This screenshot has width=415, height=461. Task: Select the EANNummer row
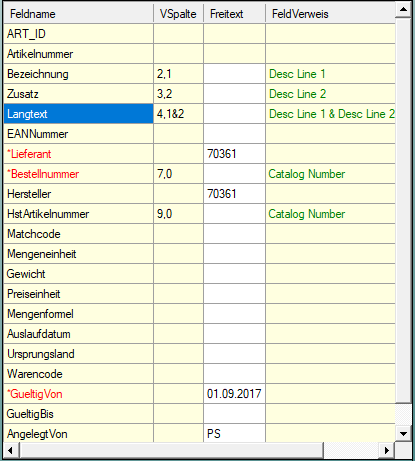pos(199,134)
